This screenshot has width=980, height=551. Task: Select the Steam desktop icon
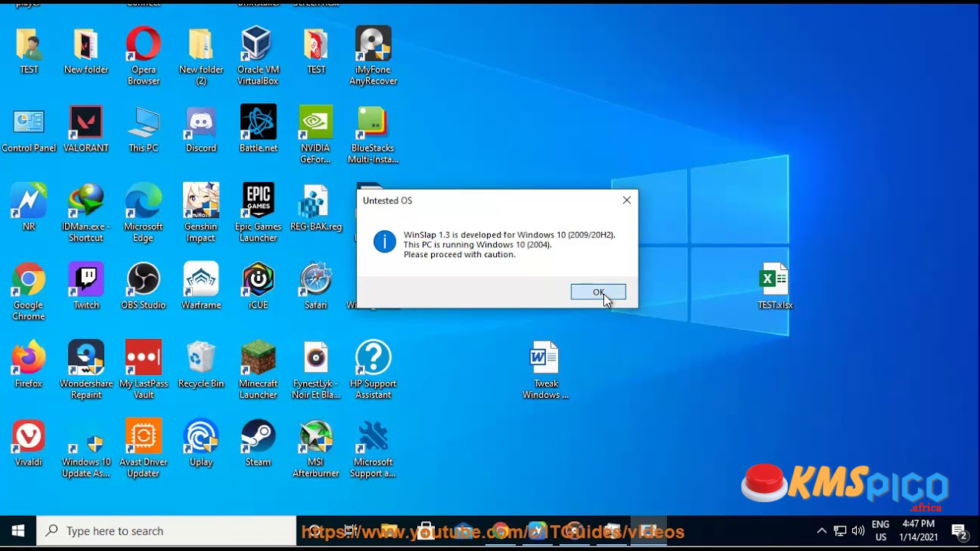(258, 444)
